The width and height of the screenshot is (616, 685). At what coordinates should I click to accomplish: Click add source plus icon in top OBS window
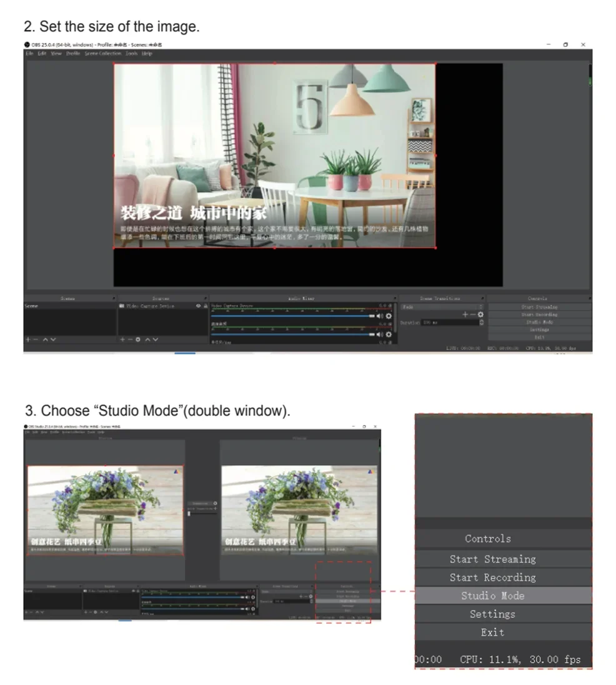[x=122, y=339]
